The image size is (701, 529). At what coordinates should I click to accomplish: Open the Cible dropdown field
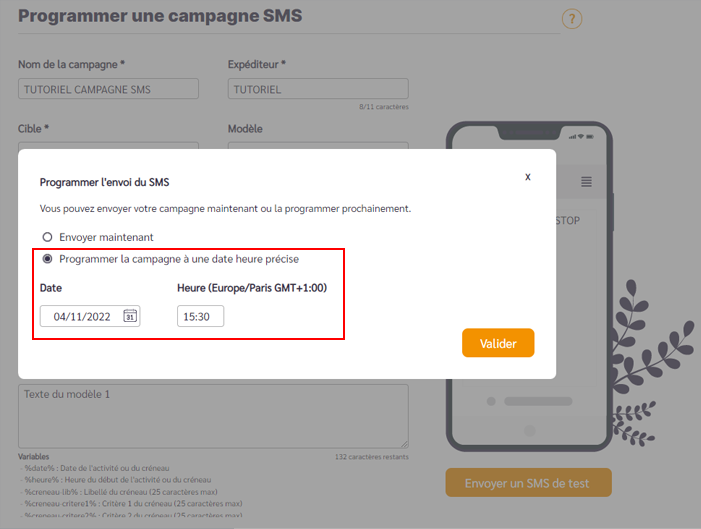(108, 146)
